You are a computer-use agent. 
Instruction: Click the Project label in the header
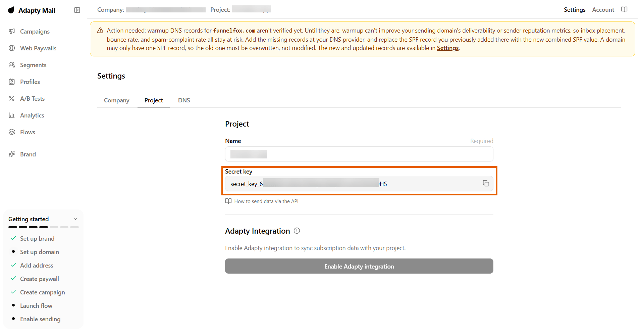pos(220,10)
